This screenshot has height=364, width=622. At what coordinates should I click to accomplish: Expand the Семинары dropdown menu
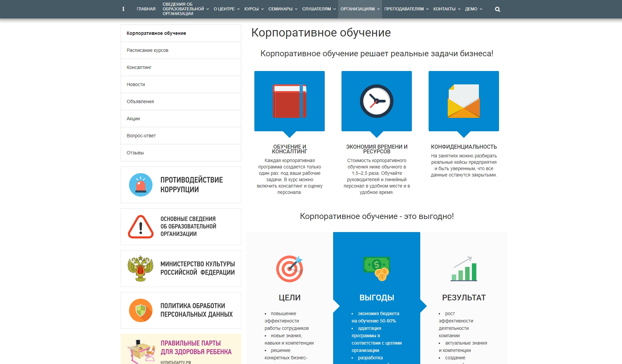[283, 9]
